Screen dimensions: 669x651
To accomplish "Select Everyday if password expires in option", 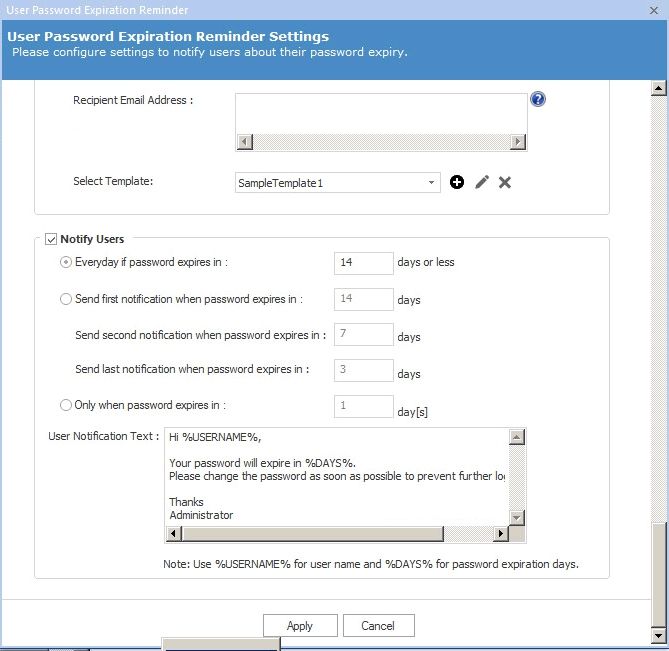I will click(x=66, y=262).
